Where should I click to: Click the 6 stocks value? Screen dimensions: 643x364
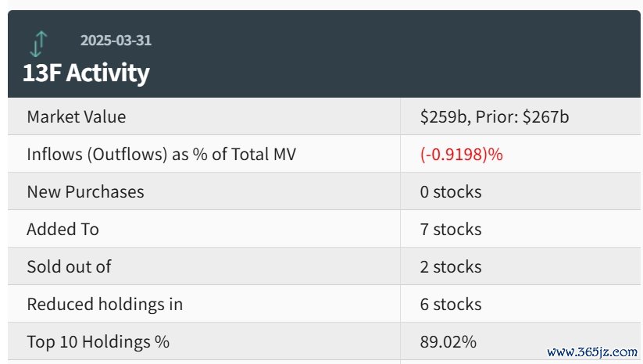click(451, 305)
